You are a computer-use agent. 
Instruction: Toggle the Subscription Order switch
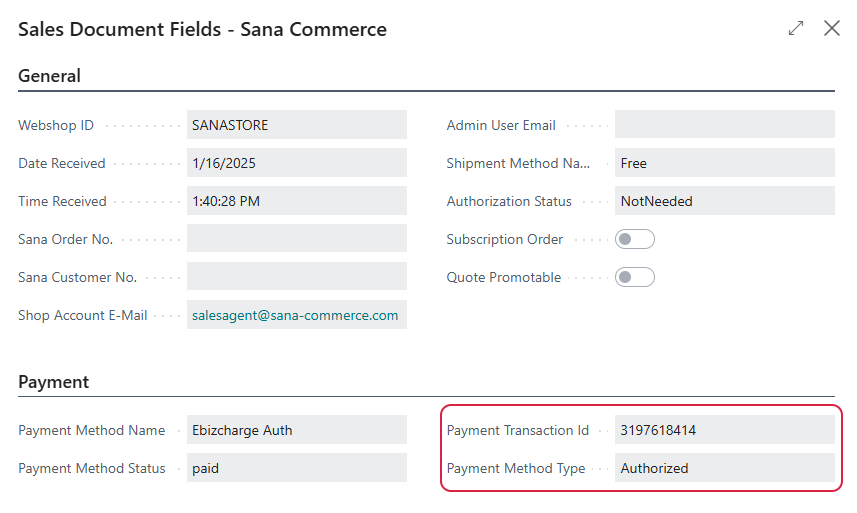(635, 239)
